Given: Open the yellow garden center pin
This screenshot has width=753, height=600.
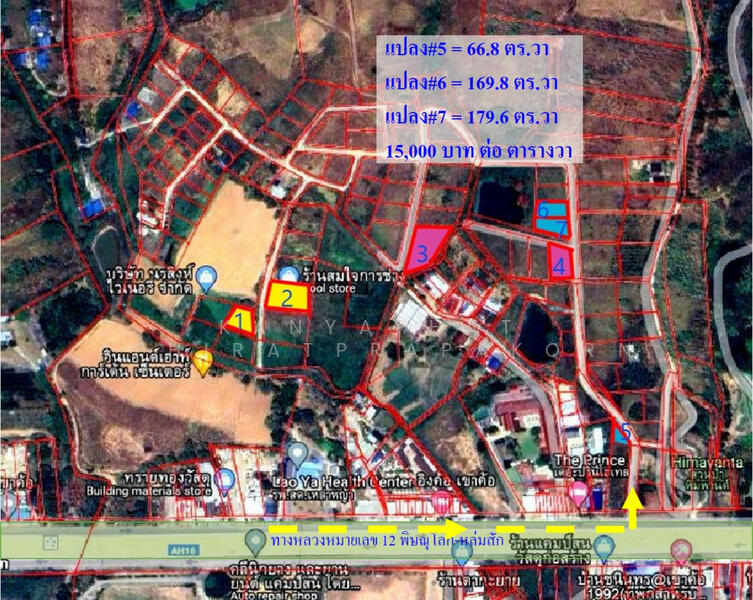Looking at the screenshot, I should coord(203,361).
